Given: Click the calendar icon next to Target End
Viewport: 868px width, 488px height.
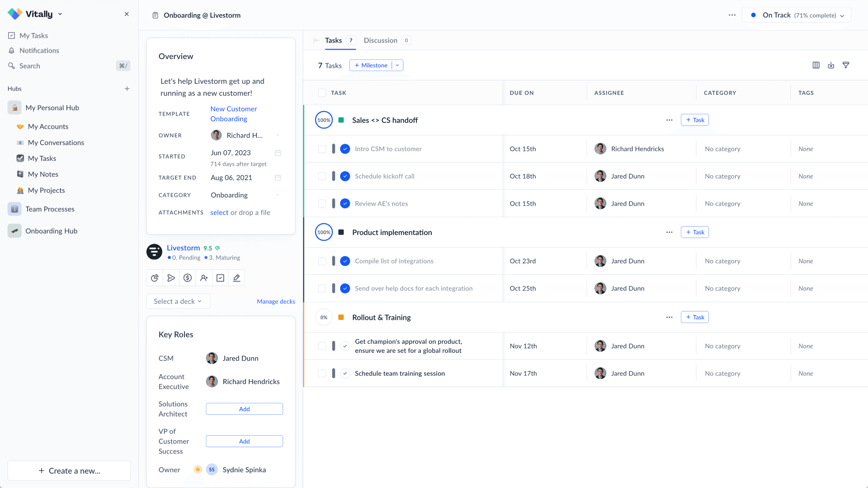Looking at the screenshot, I should 278,178.
